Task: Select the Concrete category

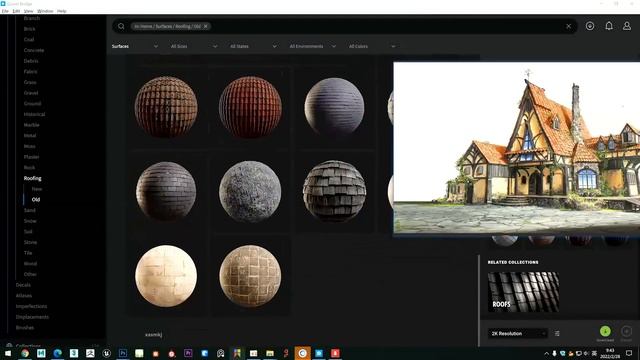Action: pos(34,50)
